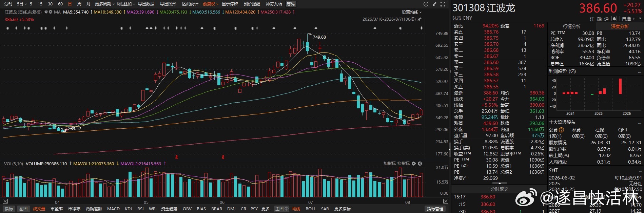Enable 神奇九转 indicator

[274, 4]
